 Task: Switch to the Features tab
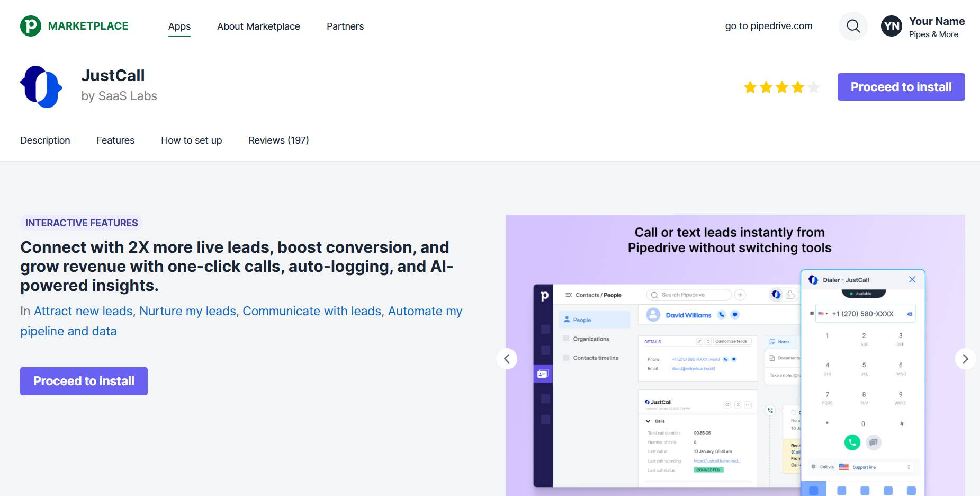point(115,140)
